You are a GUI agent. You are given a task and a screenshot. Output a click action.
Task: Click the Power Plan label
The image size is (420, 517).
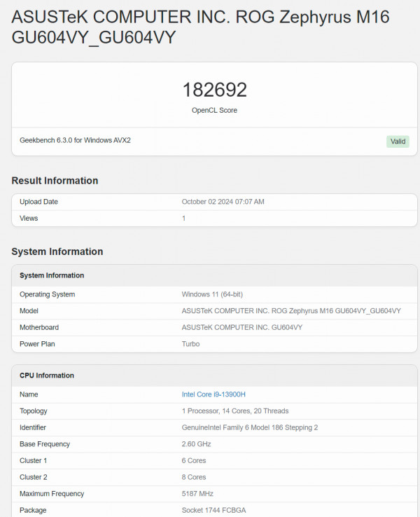tap(37, 344)
